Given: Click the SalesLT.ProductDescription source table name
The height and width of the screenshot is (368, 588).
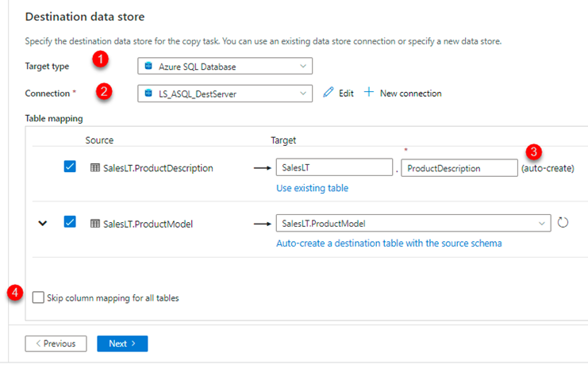Looking at the screenshot, I should pos(158,168).
